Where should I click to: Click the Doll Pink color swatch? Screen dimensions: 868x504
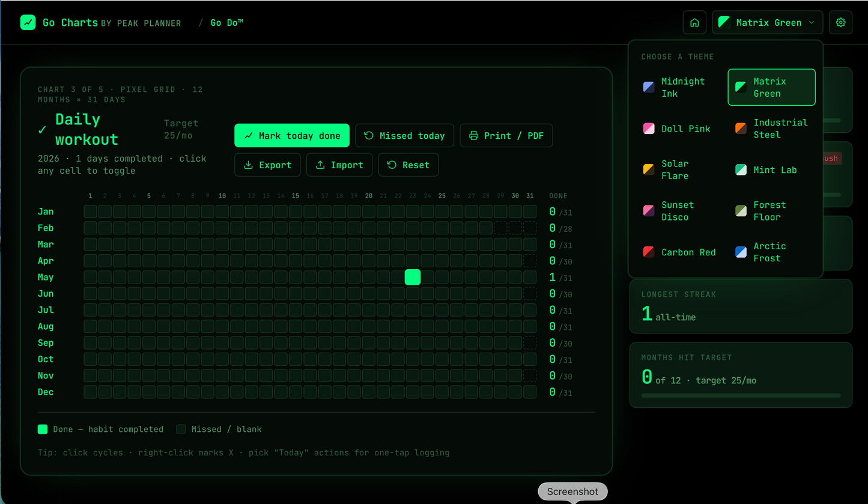coord(649,129)
